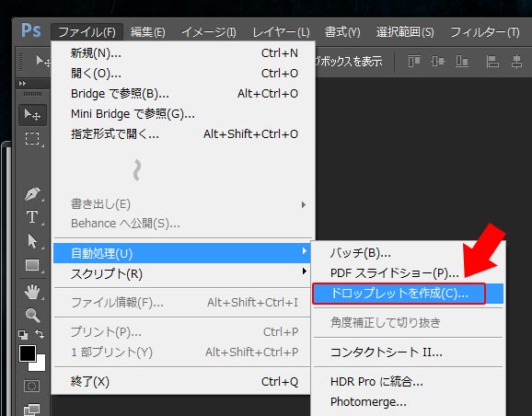Image resolution: width=532 pixels, height=416 pixels.
Task: Align horizontal centers icon in options bar
Action: [x=516, y=62]
